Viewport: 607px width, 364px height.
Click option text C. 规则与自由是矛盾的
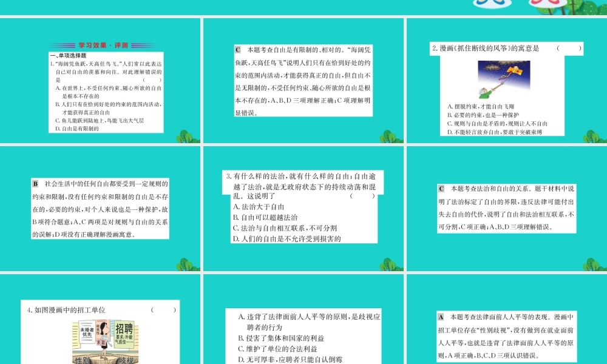[497, 123]
